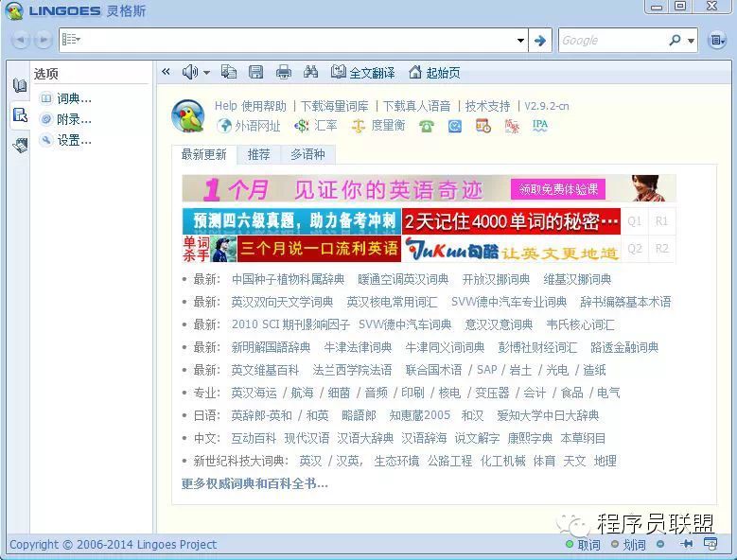
Task: Open 爱知大学中日大辞典 link
Action: coord(548,416)
